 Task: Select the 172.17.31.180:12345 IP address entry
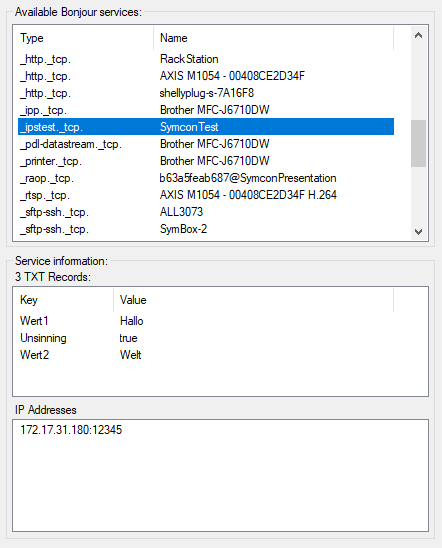tap(71, 430)
